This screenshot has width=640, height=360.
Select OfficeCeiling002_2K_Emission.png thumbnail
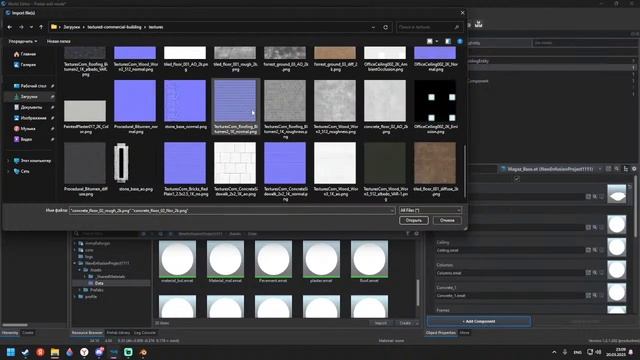(435, 100)
